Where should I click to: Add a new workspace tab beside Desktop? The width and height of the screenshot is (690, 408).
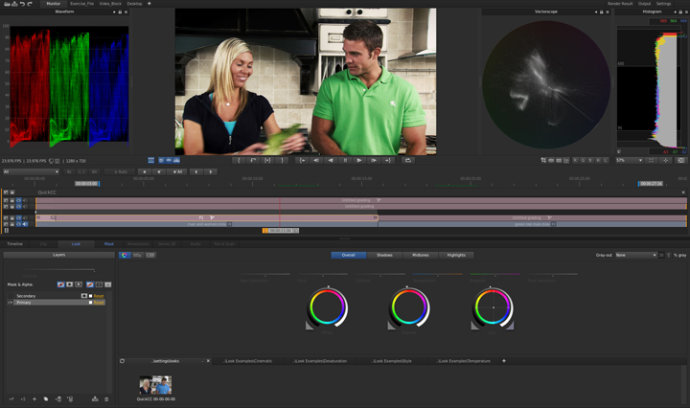(x=150, y=4)
